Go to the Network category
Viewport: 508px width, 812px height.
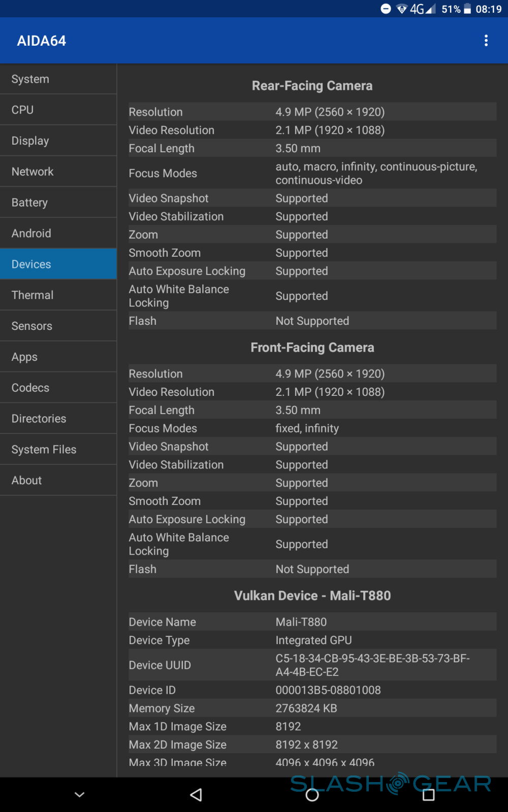[x=58, y=172]
